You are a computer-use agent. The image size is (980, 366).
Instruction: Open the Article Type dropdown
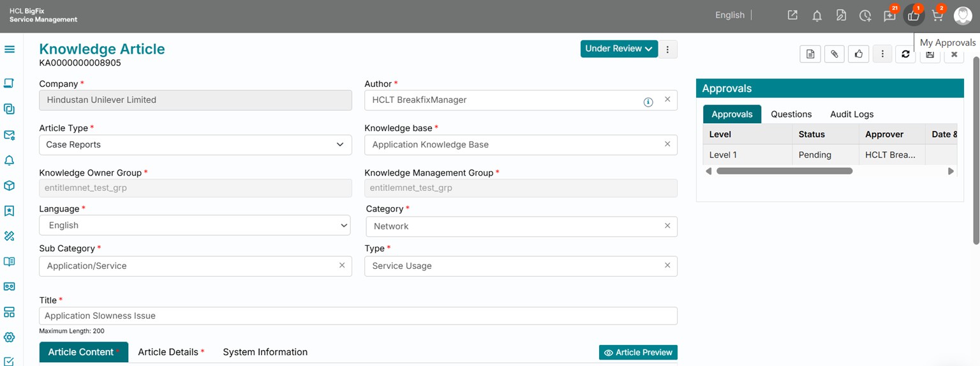coord(195,145)
